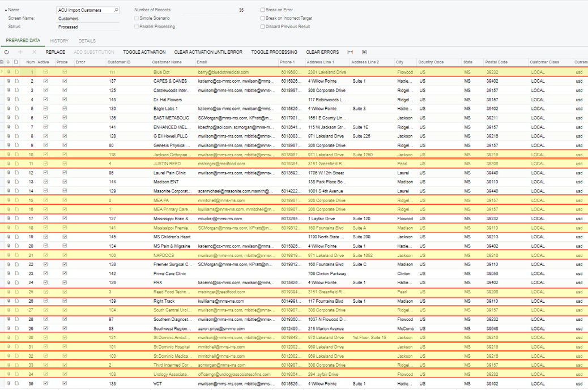Viewport: 588px width, 390px height.
Task: Open the note icon for row 2 CAPES & CANES
Action: [16, 81]
